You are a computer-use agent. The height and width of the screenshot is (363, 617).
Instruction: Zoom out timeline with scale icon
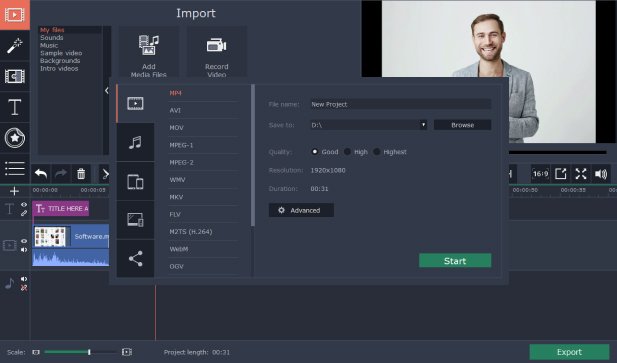click(36, 352)
